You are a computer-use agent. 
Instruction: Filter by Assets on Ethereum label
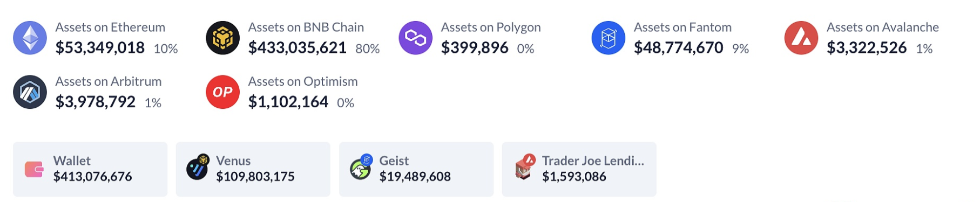(x=110, y=27)
